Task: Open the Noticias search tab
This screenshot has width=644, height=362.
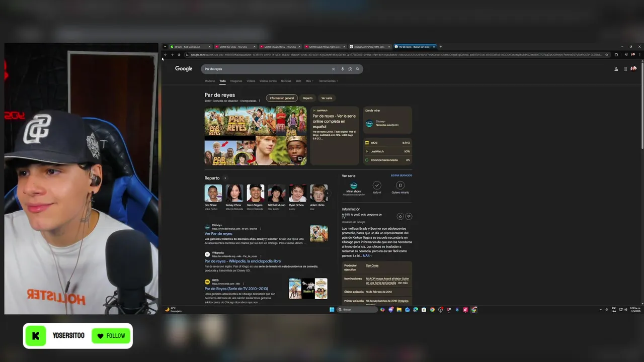Action: click(x=286, y=81)
